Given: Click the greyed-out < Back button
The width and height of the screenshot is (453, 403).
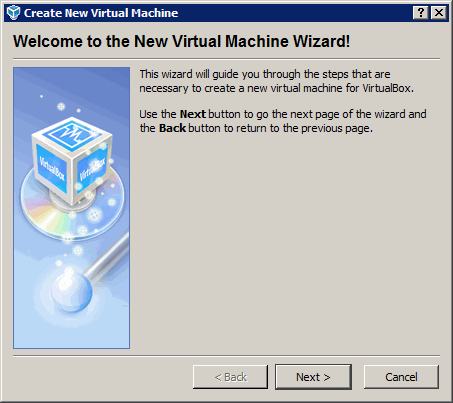Looking at the screenshot, I should pyautogui.click(x=230, y=377).
